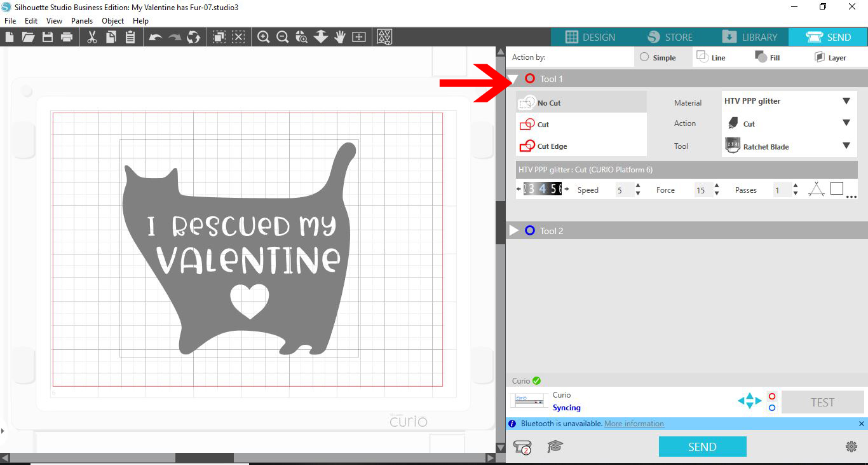Click the Zoom In magnifier icon
Image resolution: width=868 pixels, height=465 pixels.
(264, 37)
